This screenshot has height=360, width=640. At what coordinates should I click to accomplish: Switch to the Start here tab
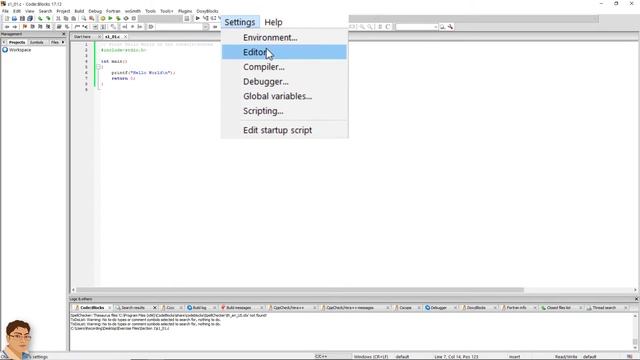click(x=82, y=37)
